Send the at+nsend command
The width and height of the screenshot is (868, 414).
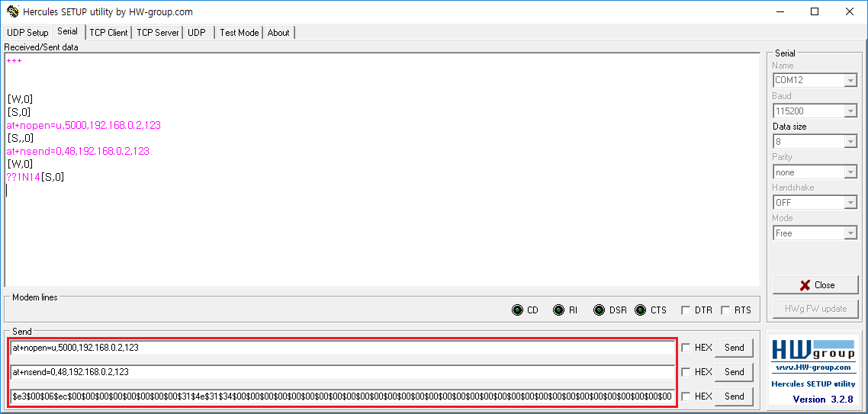coord(734,372)
